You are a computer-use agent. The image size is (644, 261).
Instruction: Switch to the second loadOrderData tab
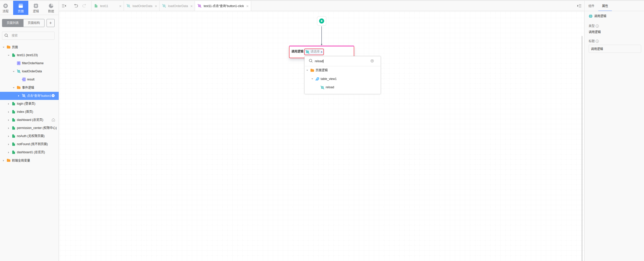point(178,6)
